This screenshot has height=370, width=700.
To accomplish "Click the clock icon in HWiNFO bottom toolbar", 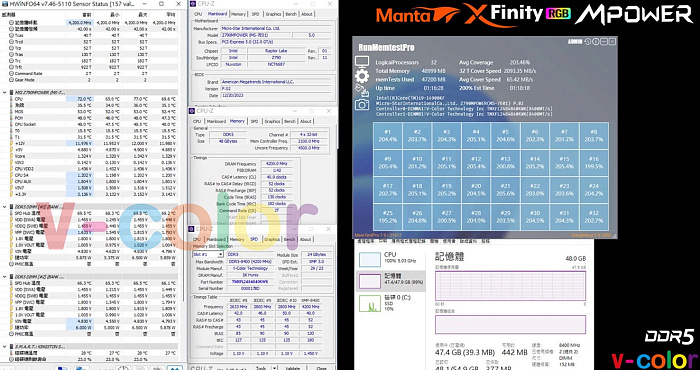I will [x=123, y=368].
